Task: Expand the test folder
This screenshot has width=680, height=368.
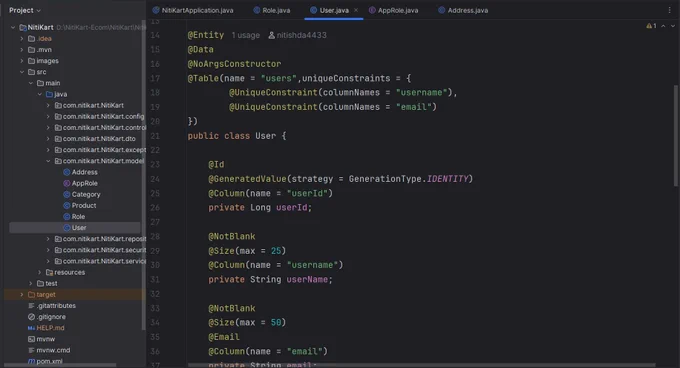Action: point(31,283)
